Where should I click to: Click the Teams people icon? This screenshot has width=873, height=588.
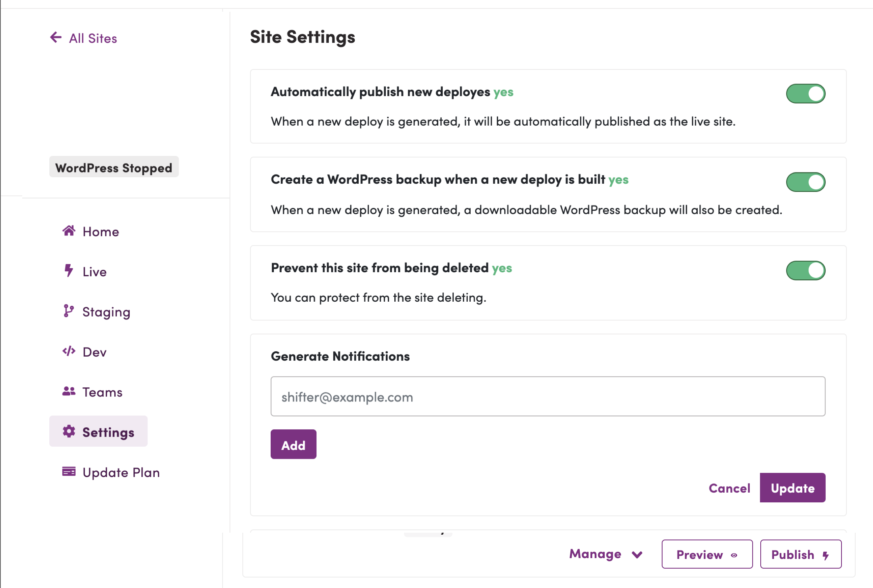point(69,391)
